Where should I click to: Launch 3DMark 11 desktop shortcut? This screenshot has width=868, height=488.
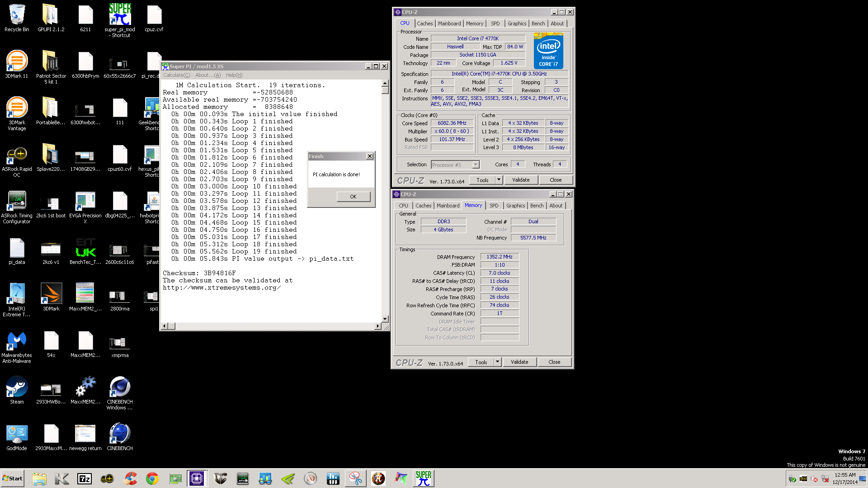pos(17,65)
